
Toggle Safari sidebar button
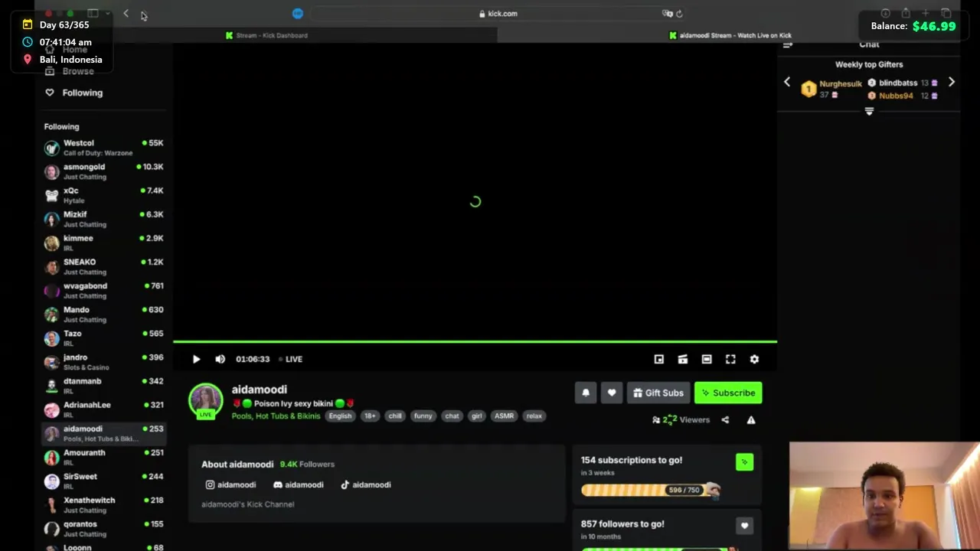[93, 14]
